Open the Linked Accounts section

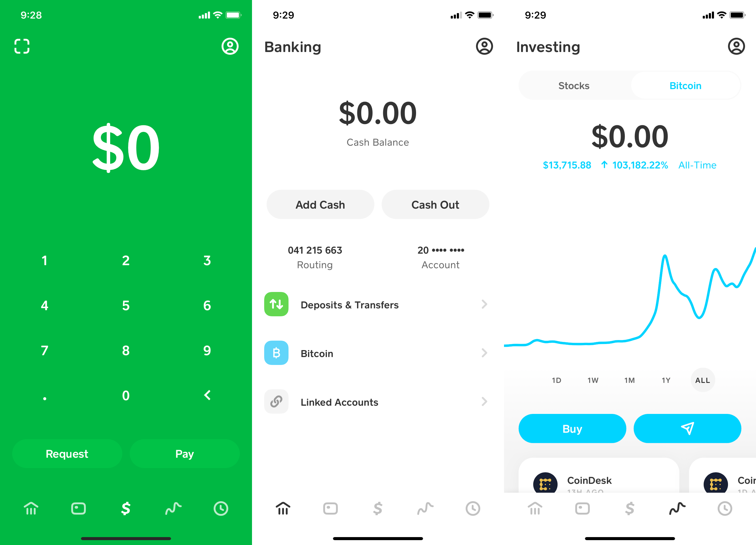[x=378, y=402]
